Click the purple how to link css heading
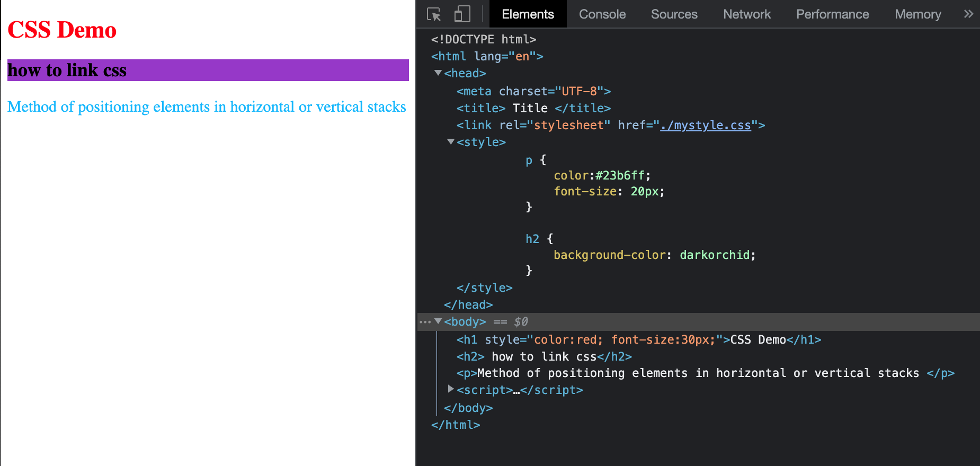Screen dimensions: 980x466 click(208, 70)
